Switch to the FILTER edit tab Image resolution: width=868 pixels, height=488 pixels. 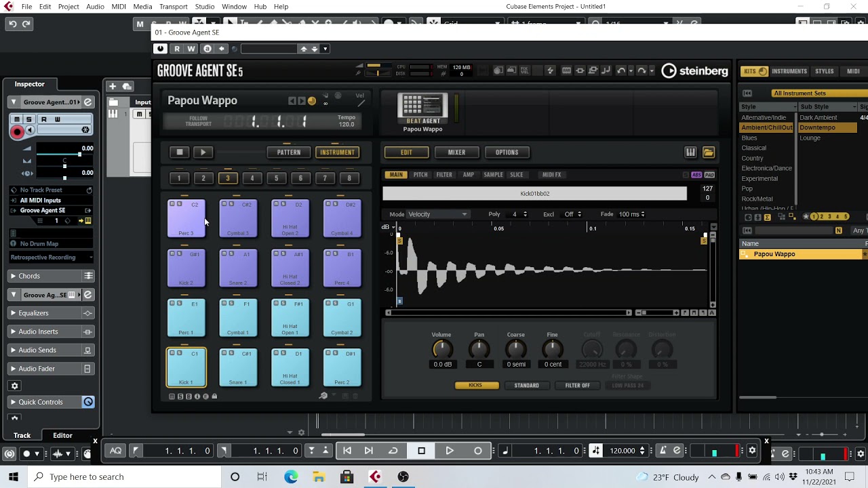444,175
